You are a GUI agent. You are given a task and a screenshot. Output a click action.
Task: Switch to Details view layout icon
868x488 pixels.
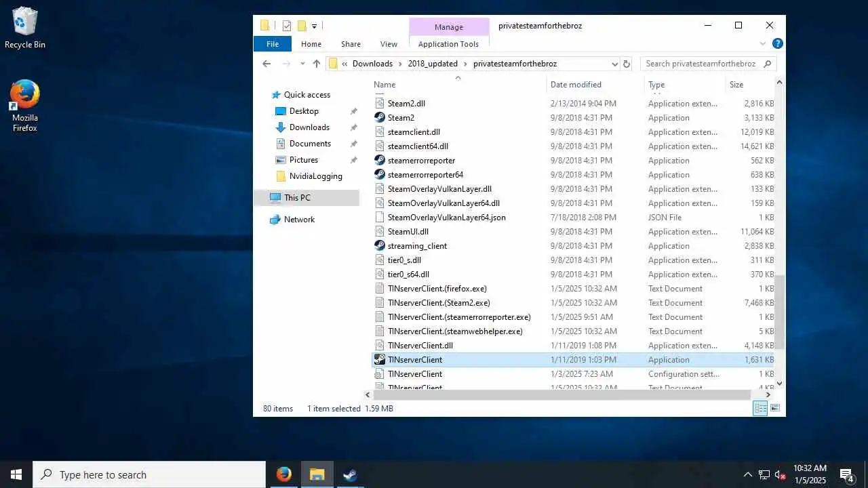[x=761, y=408]
